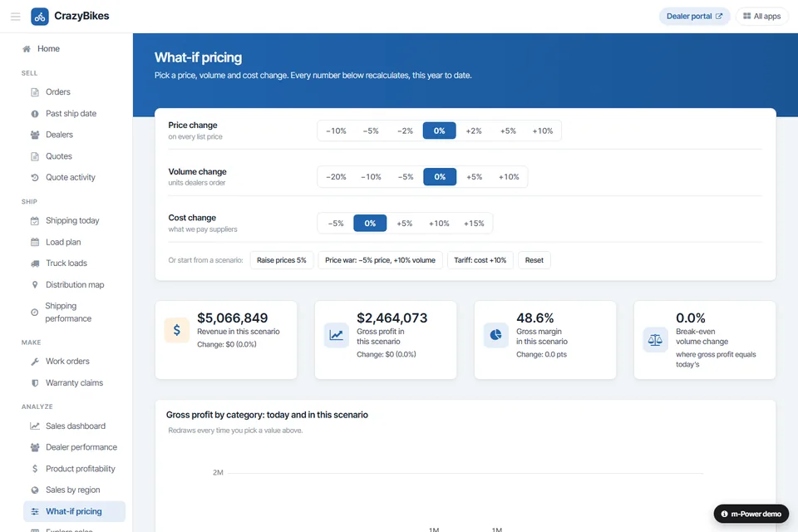Open Product profitability page
The height and width of the screenshot is (532, 798).
pyautogui.click(x=74, y=468)
